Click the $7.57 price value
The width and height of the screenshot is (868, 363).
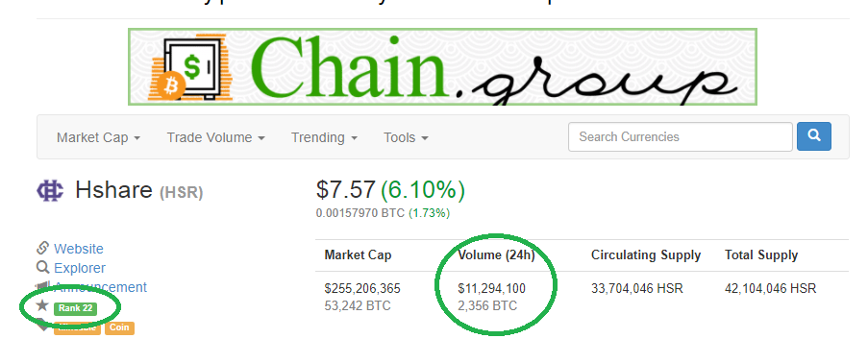click(346, 190)
